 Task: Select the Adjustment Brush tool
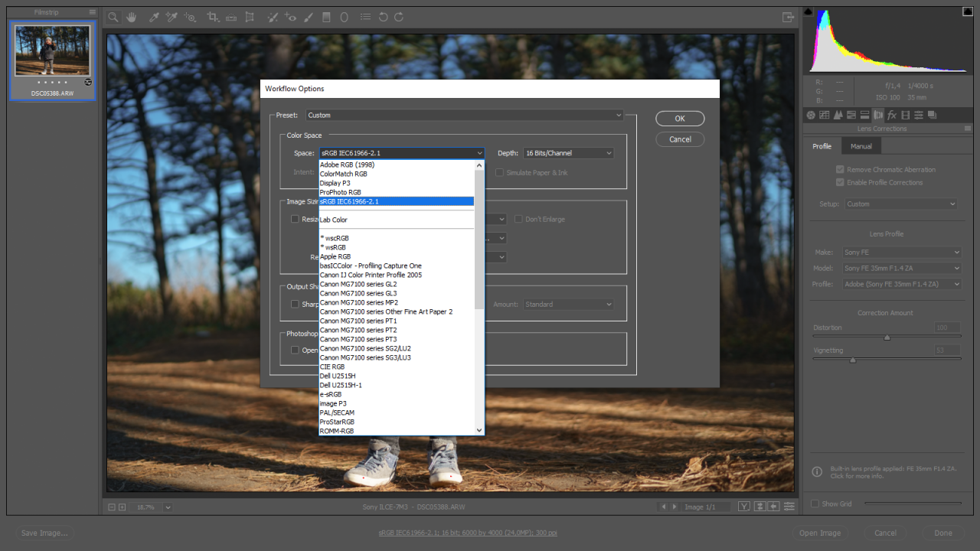pyautogui.click(x=308, y=17)
